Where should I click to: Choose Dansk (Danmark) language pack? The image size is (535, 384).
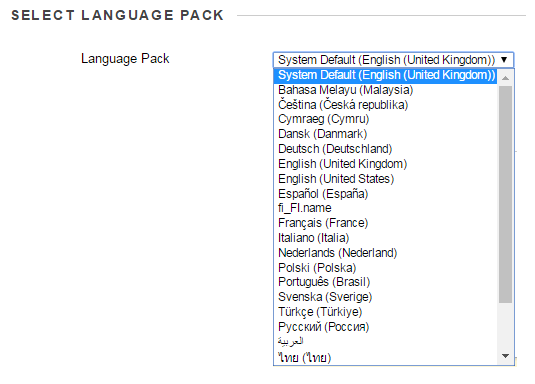[385, 134]
